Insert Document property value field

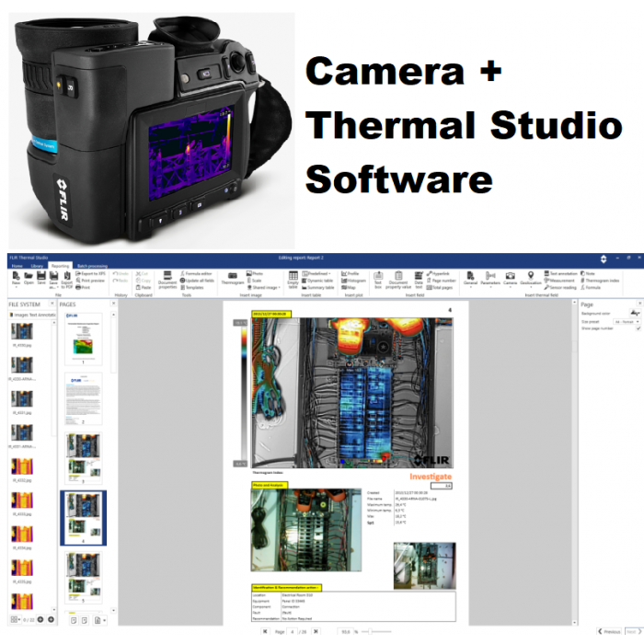[398, 280]
